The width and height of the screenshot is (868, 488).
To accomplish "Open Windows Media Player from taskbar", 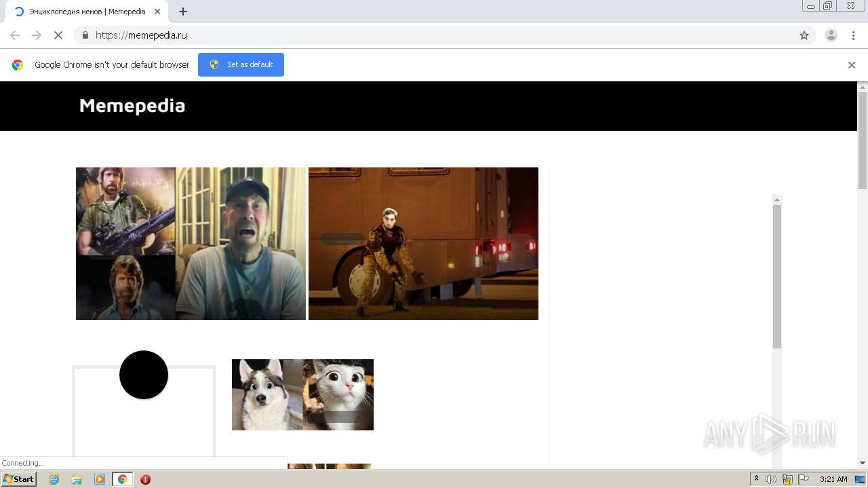I will point(100,479).
